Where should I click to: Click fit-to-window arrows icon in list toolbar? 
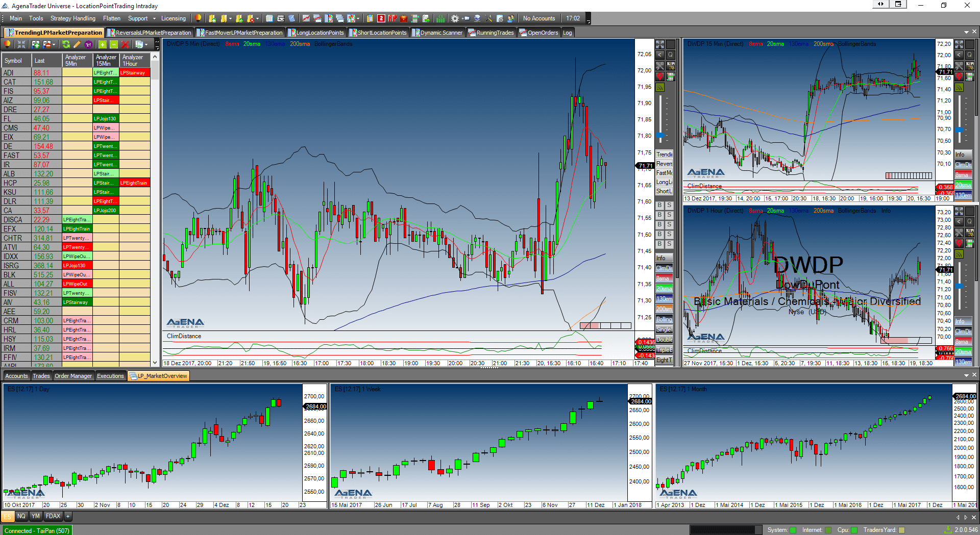(x=21, y=44)
